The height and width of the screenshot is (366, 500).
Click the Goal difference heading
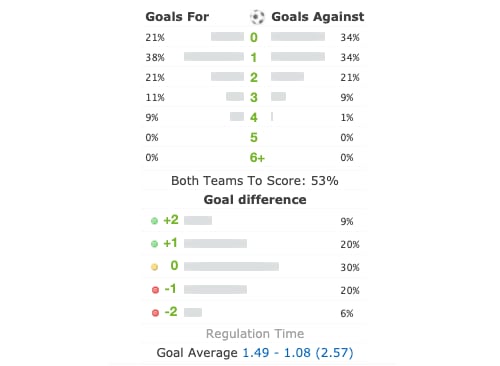(x=255, y=200)
